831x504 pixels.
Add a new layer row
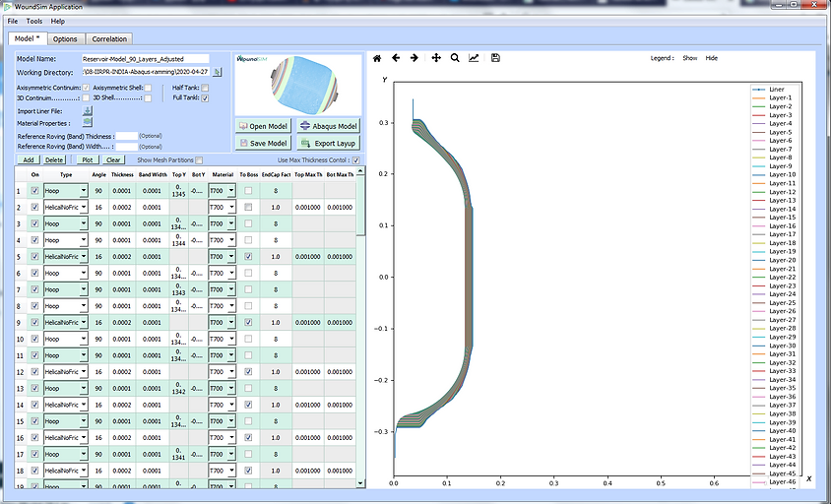[29, 159]
